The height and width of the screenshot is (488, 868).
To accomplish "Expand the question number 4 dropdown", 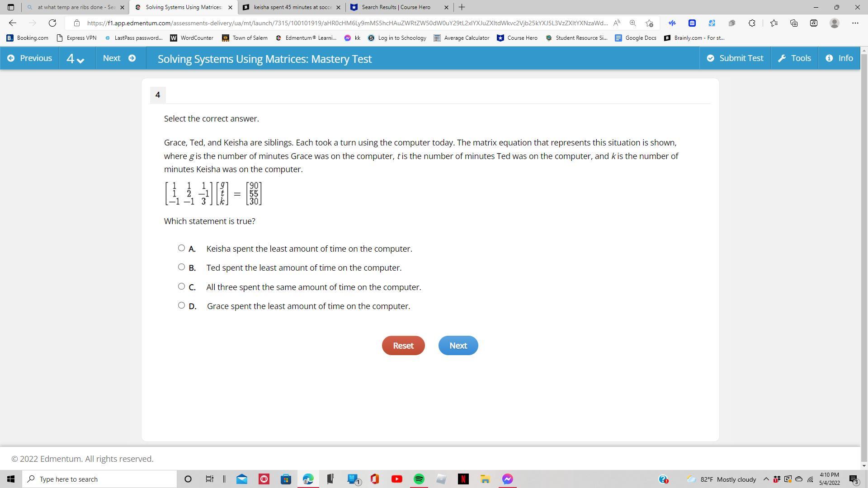I will point(75,59).
